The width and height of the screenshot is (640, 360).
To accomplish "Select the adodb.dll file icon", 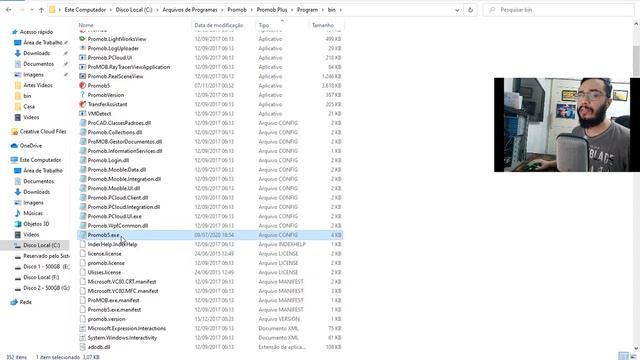I will pyautogui.click(x=82, y=347).
